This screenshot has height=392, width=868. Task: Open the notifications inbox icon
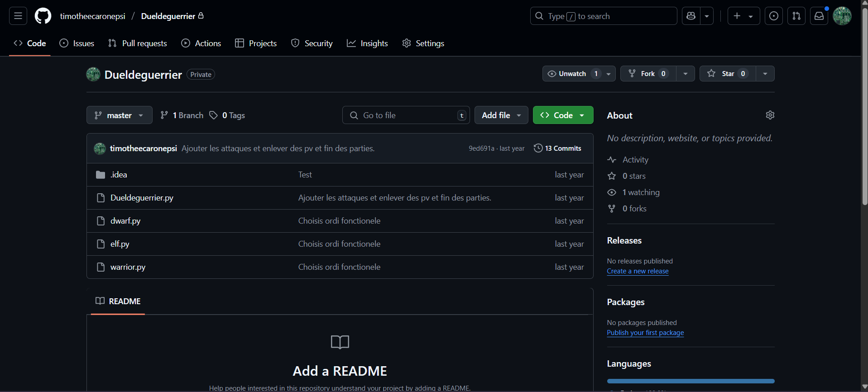coord(819,16)
